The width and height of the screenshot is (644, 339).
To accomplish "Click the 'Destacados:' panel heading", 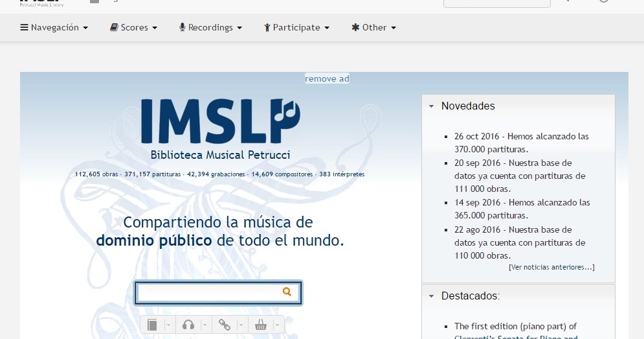I will pos(471,296).
